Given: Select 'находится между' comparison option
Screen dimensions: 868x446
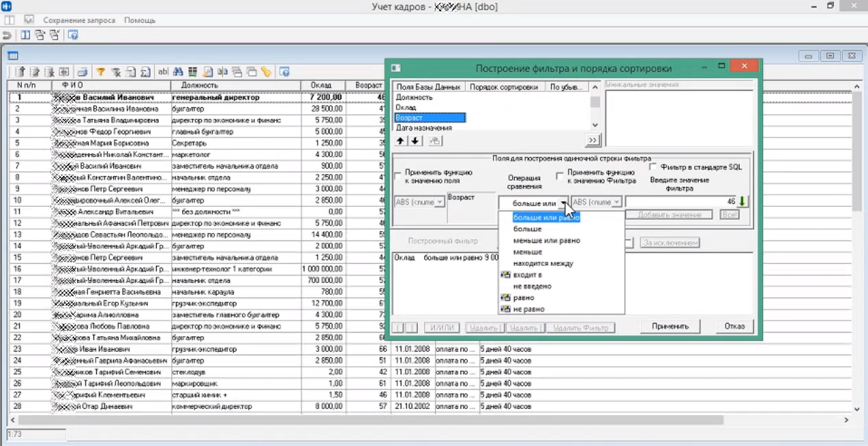Looking at the screenshot, I should 543,263.
